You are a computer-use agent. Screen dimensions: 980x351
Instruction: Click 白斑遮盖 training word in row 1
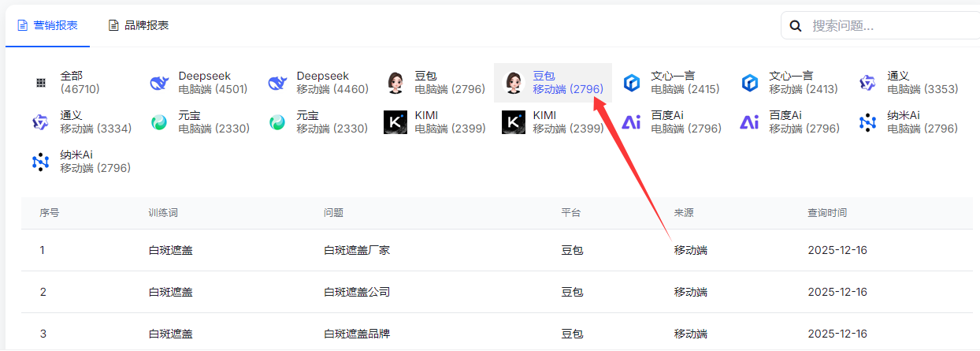pyautogui.click(x=171, y=250)
